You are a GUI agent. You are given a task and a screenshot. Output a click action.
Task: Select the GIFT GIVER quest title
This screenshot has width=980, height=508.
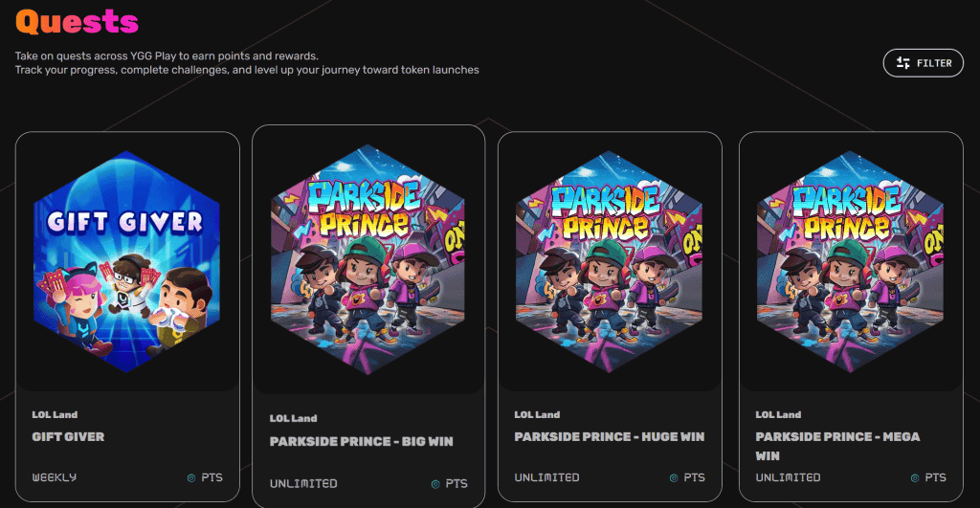click(68, 436)
